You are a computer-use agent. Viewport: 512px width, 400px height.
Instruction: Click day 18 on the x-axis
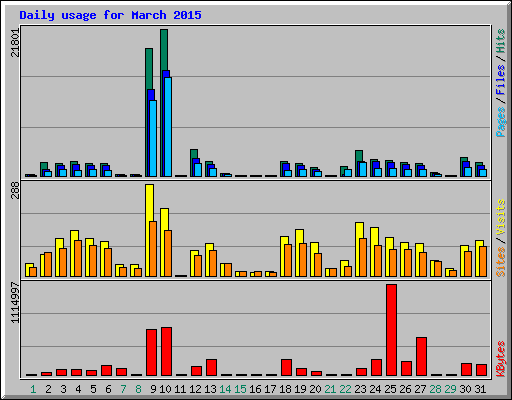point(285,389)
